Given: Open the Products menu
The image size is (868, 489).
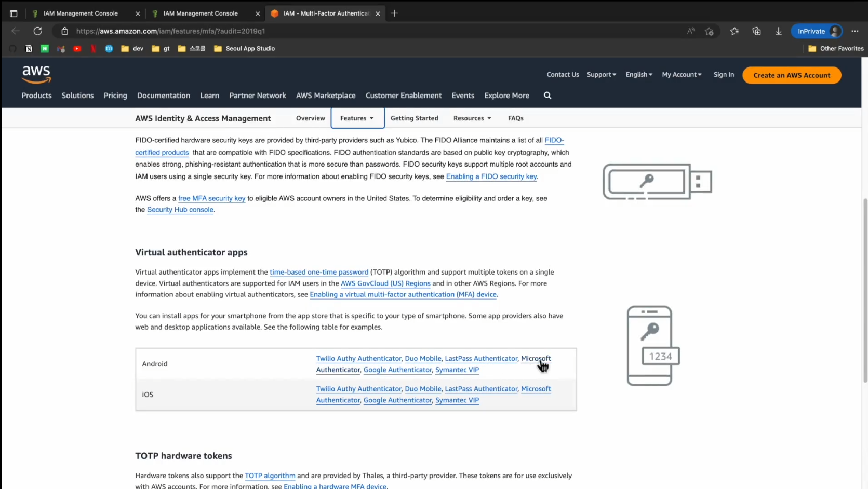Looking at the screenshot, I should pyautogui.click(x=36, y=96).
